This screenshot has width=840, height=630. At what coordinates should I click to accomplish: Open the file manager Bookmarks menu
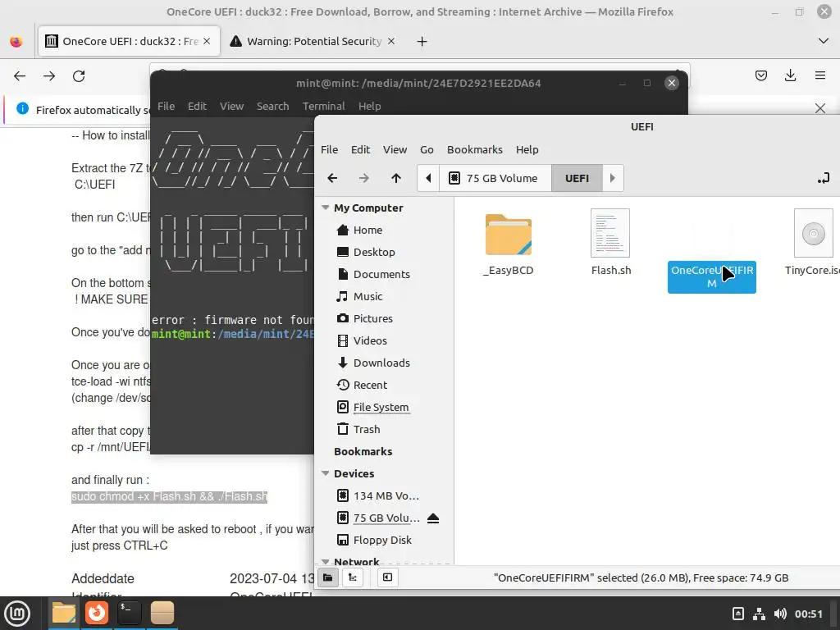[475, 149]
